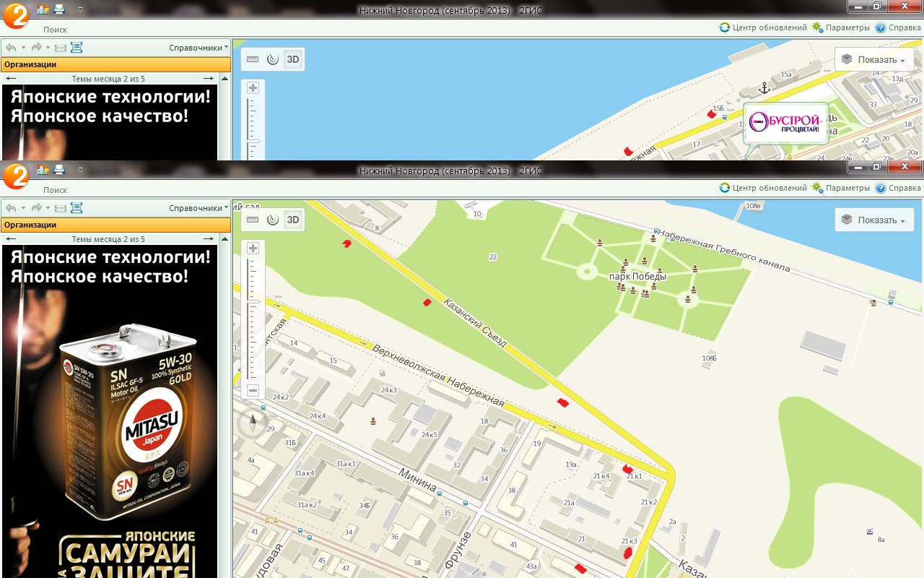Click the back arrow in upper window
Screen dimensions: 924x578
[x=11, y=48]
